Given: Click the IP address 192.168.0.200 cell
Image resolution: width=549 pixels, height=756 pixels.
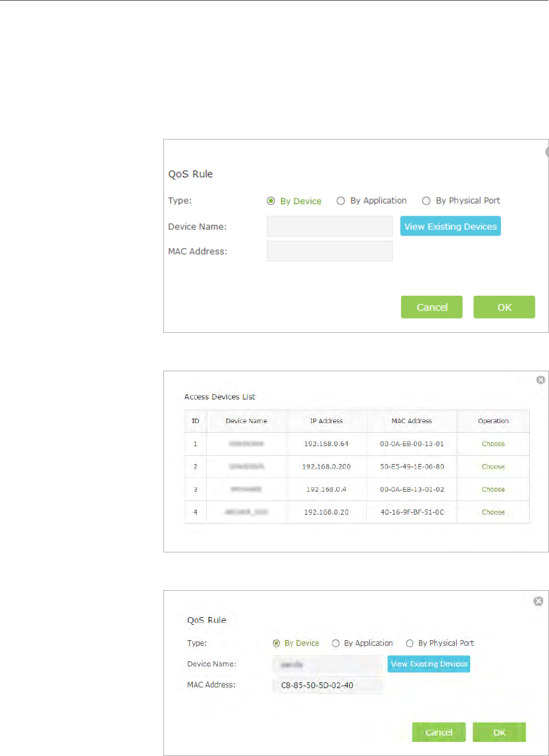Looking at the screenshot, I should 327,467.
